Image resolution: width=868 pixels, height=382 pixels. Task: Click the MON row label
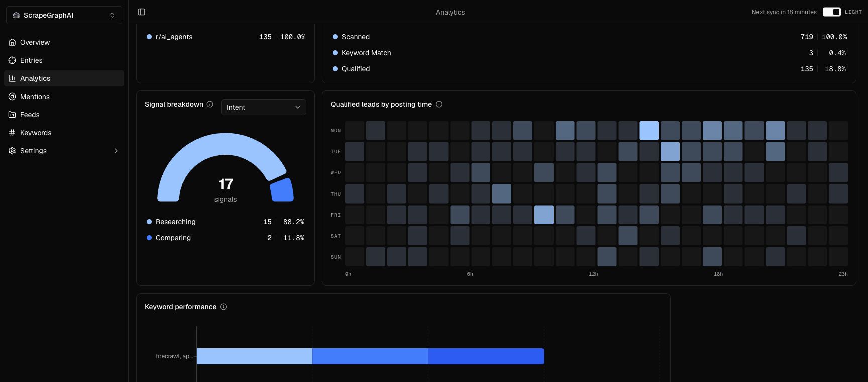click(336, 131)
